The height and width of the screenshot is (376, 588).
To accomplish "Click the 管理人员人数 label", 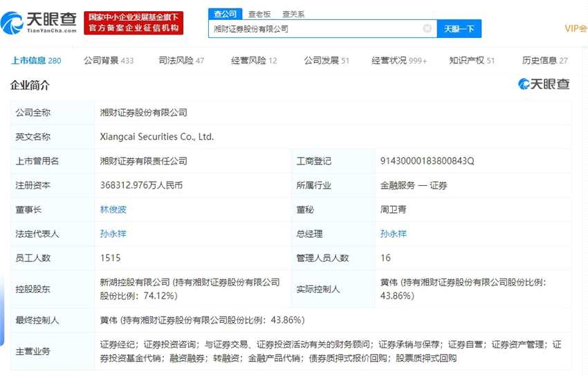I will (x=322, y=258).
